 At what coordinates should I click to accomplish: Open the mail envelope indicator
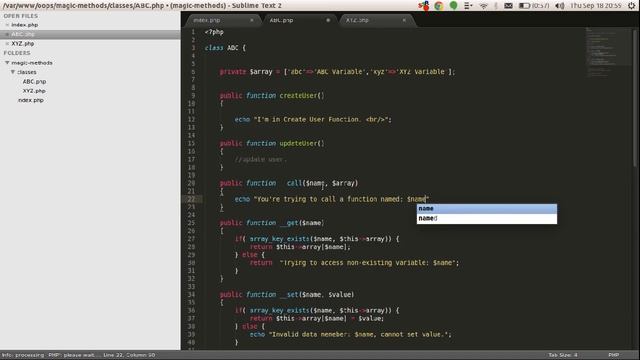click(x=508, y=6)
